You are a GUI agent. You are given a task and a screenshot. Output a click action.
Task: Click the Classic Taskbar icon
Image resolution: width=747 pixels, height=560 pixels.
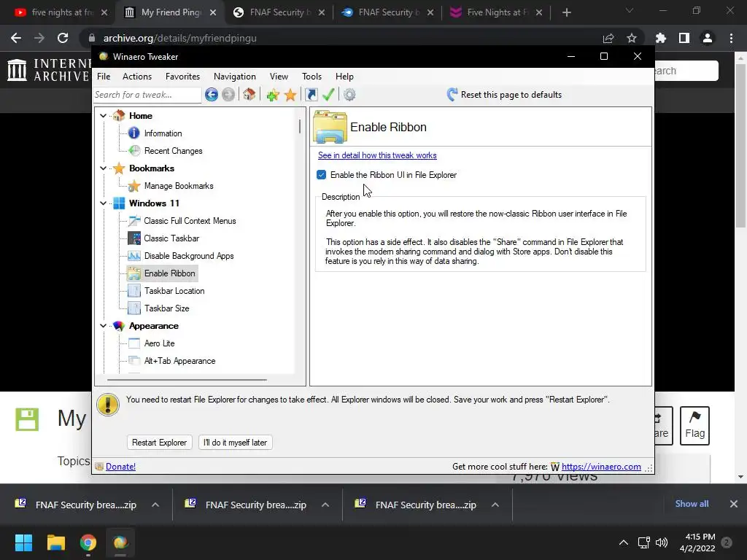tap(134, 238)
